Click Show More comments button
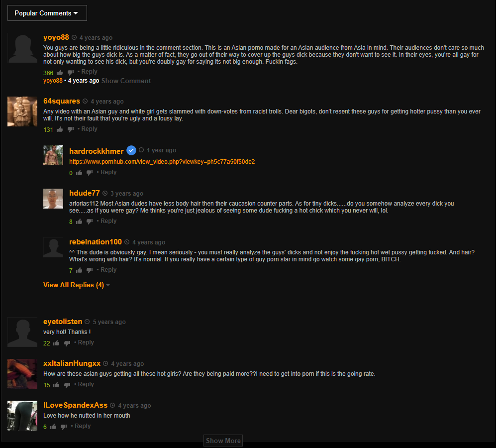 (223, 441)
